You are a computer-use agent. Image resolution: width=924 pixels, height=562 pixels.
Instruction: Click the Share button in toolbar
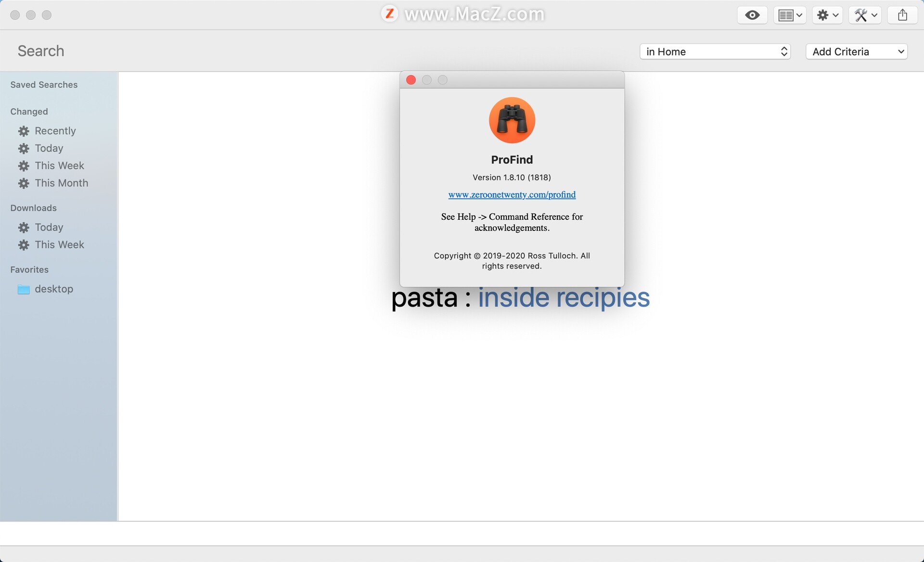(902, 15)
